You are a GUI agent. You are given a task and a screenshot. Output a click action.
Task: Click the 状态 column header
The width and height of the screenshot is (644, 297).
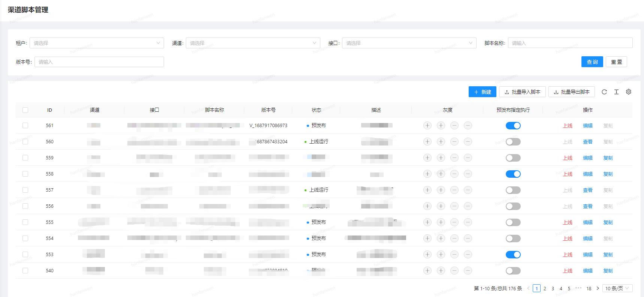pyautogui.click(x=317, y=110)
